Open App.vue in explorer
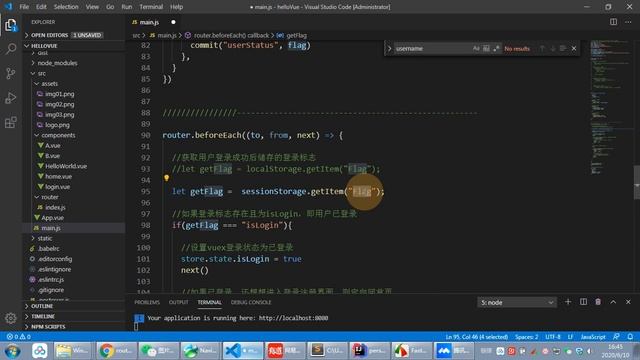The image size is (640, 360). pyautogui.click(x=52, y=218)
